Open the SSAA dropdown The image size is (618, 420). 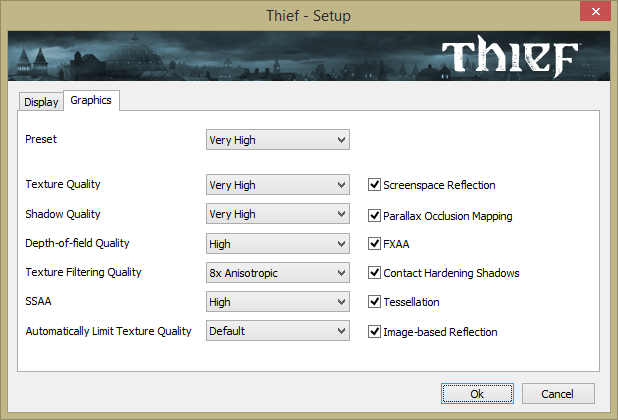pos(277,302)
